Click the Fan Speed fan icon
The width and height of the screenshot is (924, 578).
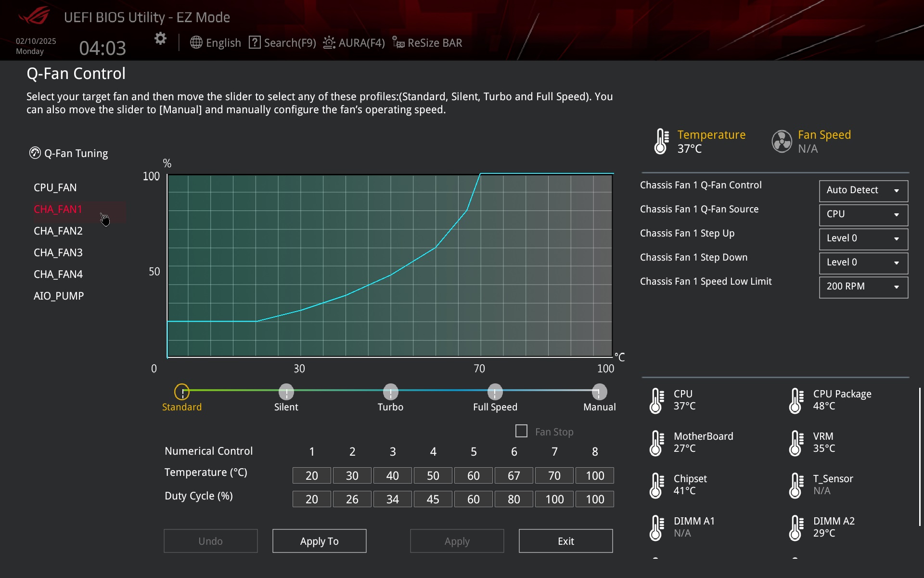(x=782, y=142)
